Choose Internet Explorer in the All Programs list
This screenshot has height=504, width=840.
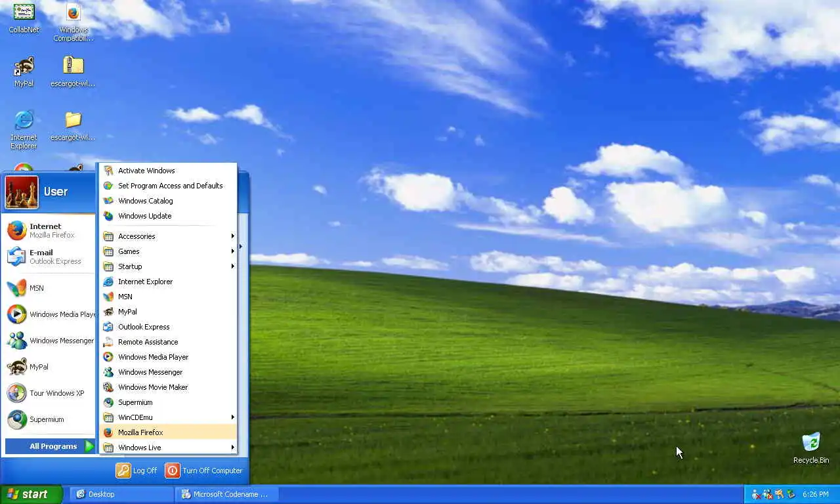[168, 282]
